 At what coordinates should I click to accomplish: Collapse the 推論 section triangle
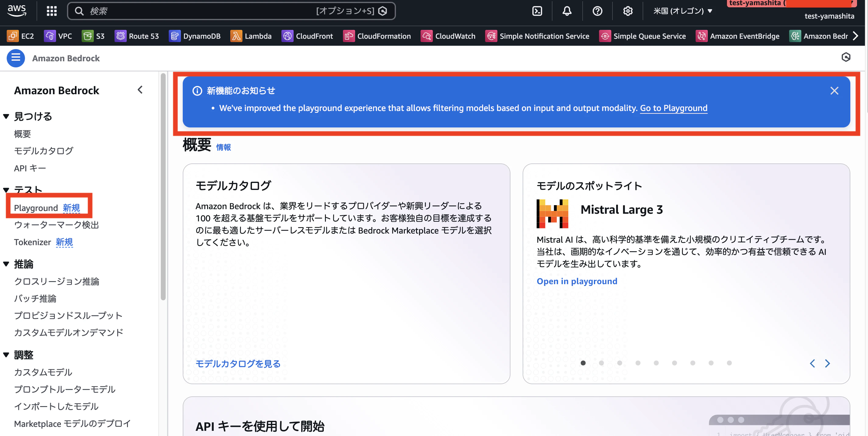tap(6, 264)
